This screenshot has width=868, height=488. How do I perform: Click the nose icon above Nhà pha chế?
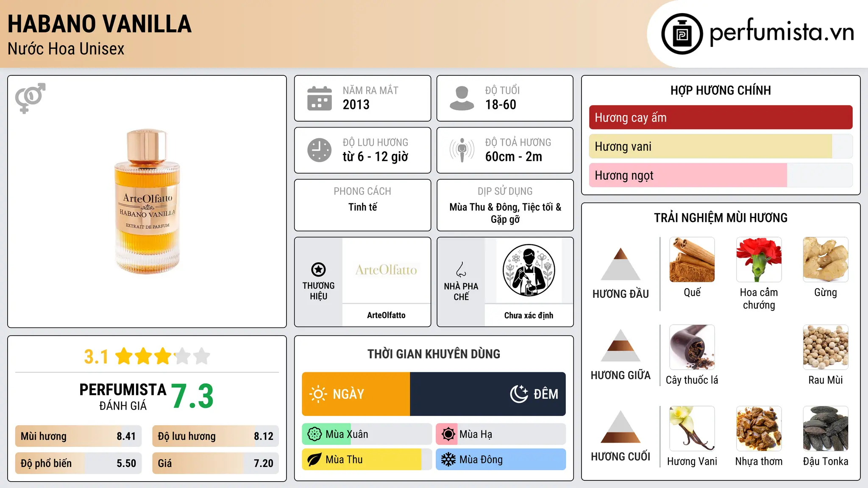coord(461,269)
